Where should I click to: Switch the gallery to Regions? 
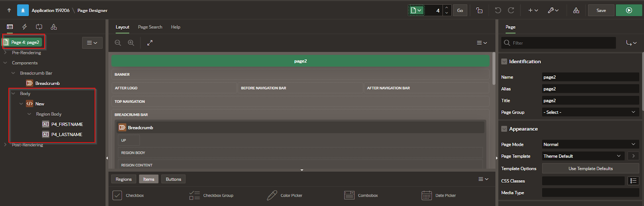[124, 179]
